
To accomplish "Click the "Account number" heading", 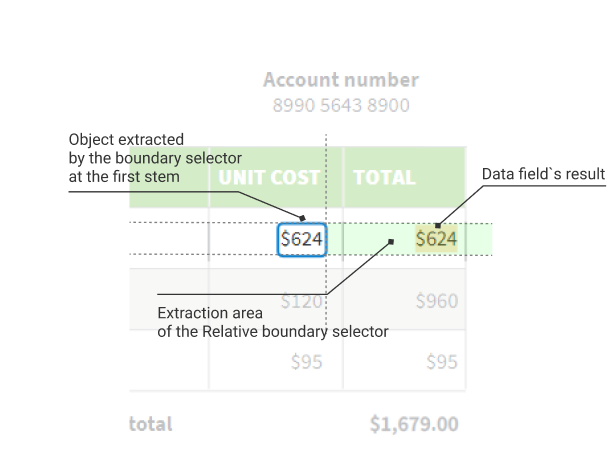I will (340, 80).
